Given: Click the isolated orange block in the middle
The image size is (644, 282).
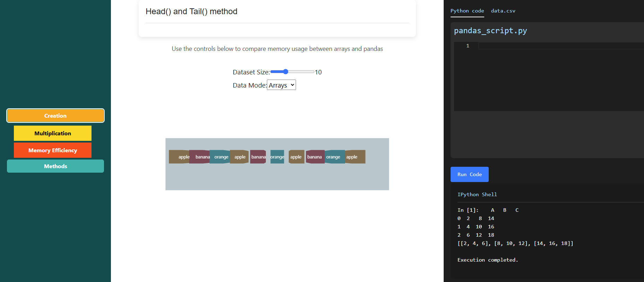Looking at the screenshot, I should click(277, 157).
